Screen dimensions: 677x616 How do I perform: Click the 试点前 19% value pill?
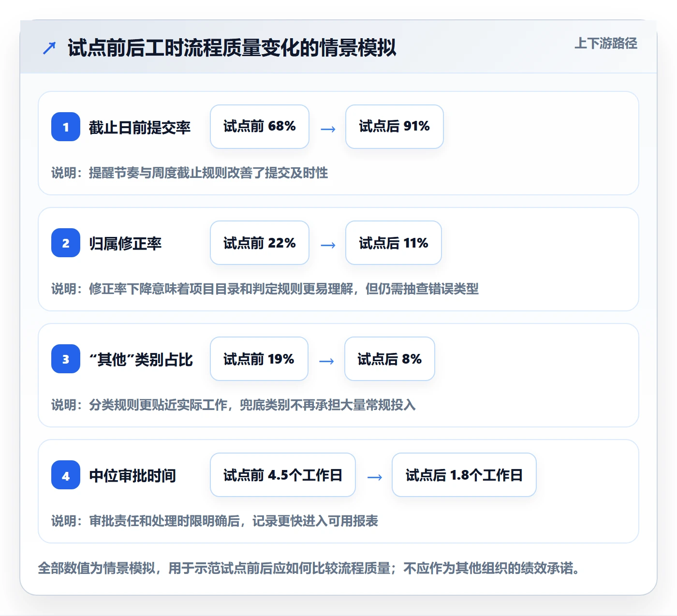[259, 359]
